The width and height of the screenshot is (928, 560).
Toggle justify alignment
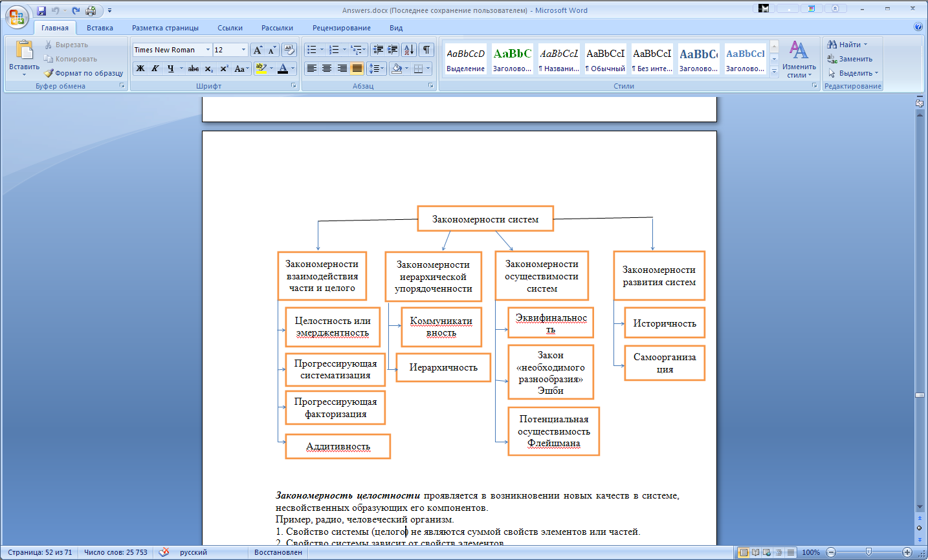(x=357, y=69)
